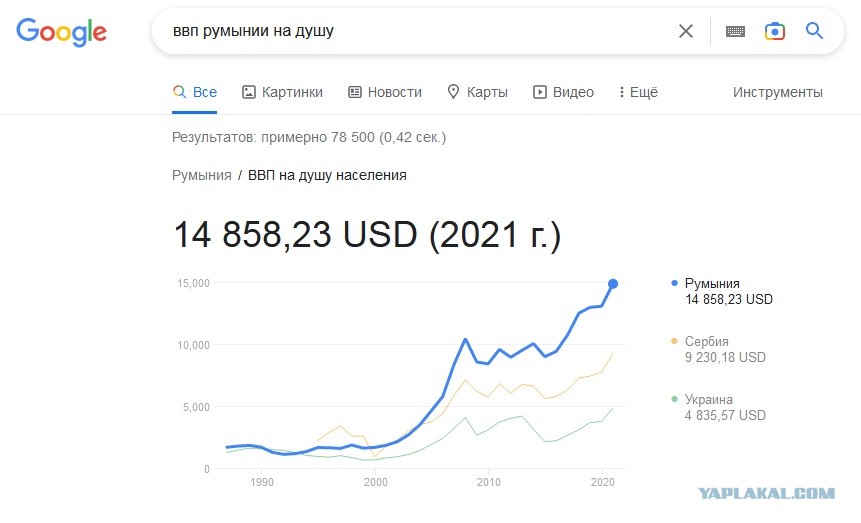The height and width of the screenshot is (523, 861).
Task: Select Сербия in the chart legend
Action: [x=707, y=341]
